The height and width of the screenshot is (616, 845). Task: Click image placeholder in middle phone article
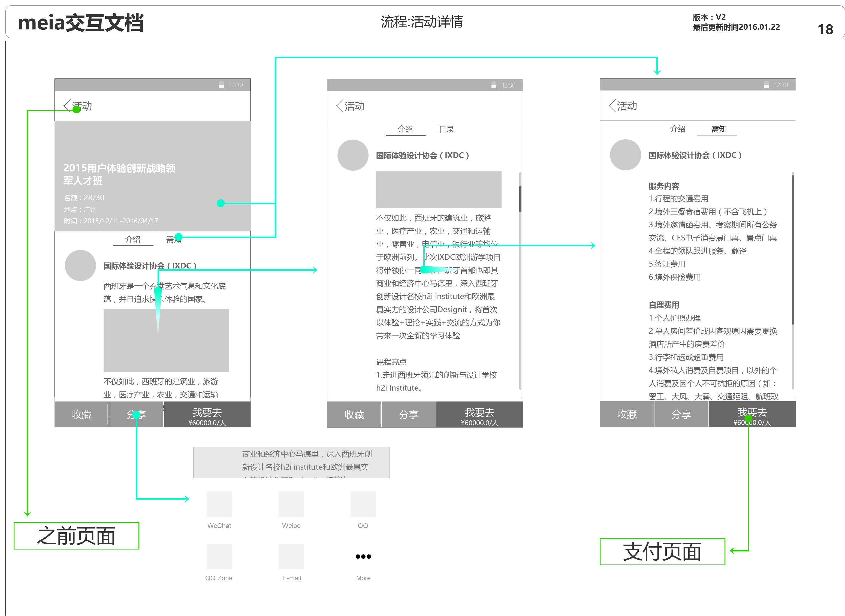tap(439, 190)
